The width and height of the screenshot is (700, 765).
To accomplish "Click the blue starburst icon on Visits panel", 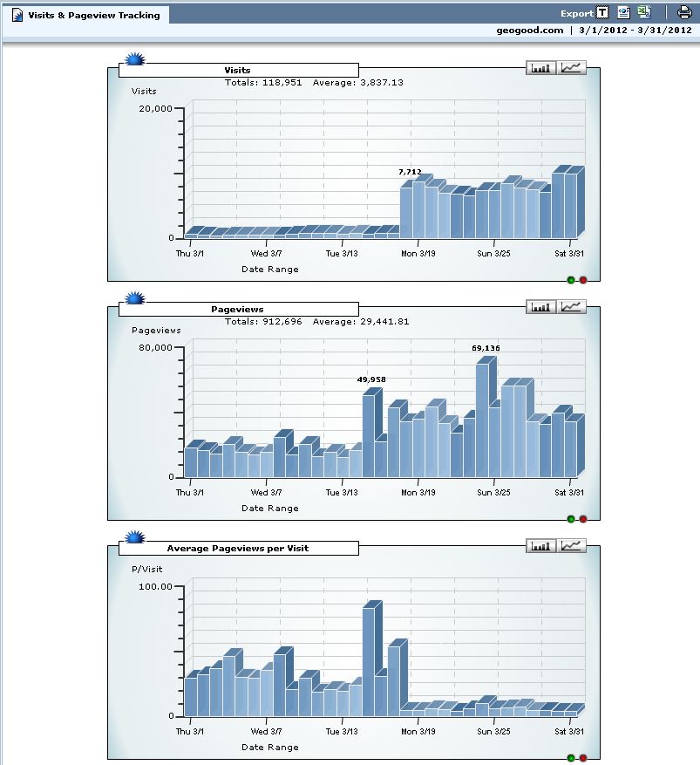I will click(x=134, y=60).
